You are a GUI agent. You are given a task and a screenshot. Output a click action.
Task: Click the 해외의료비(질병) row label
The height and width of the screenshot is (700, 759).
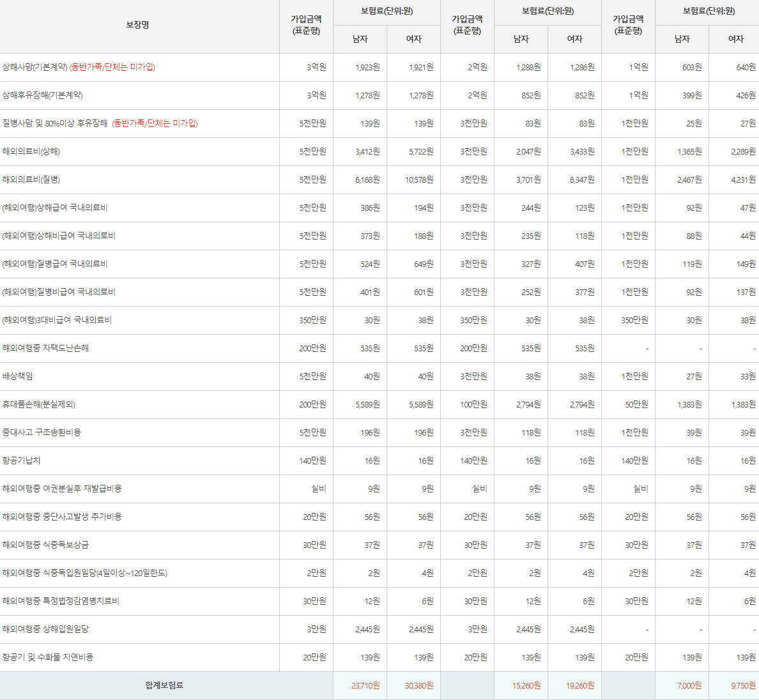(x=31, y=179)
